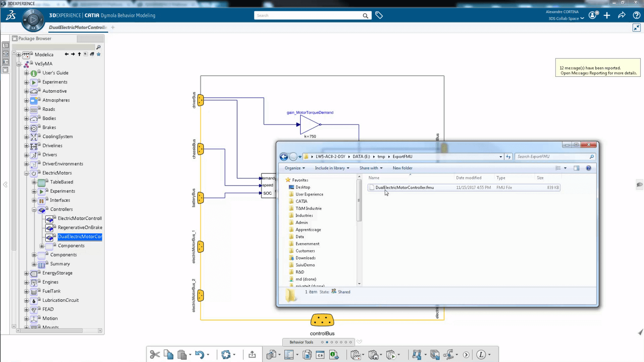
Task: Click the magnifier icon in Package Browser filter
Action: coord(98,47)
